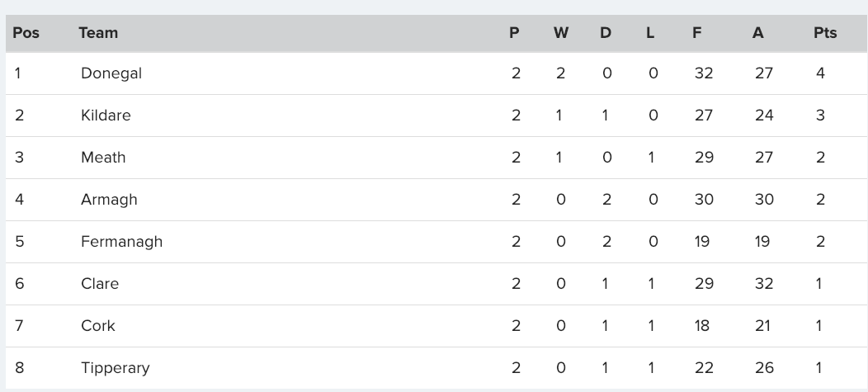Click the Team column header

(98, 33)
